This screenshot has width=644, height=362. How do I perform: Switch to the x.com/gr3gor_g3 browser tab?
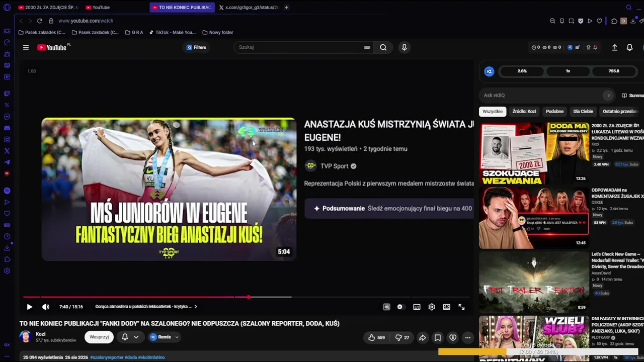(249, 8)
